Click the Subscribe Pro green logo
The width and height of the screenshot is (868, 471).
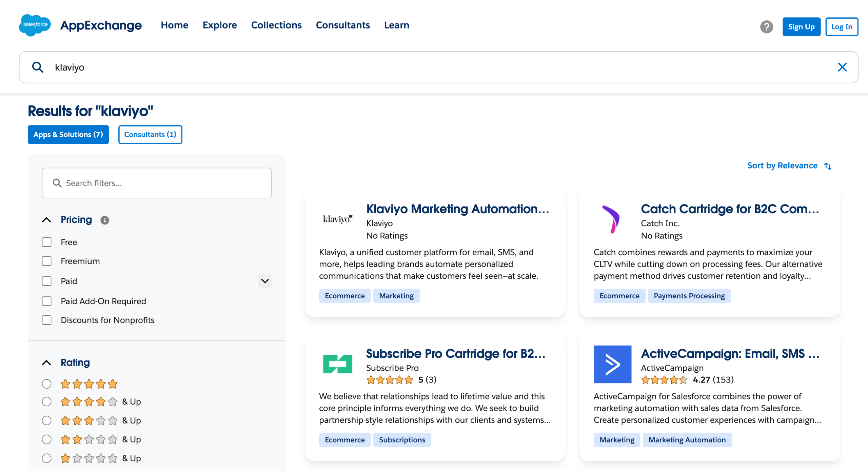pos(337,364)
